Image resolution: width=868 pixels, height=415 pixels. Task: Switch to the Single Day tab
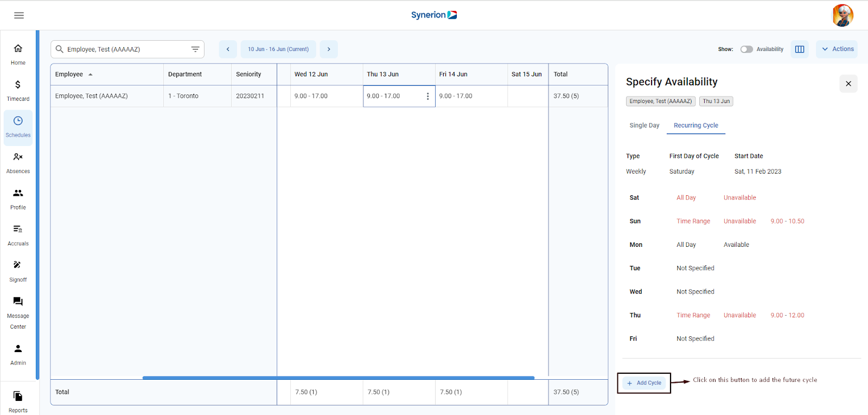click(x=644, y=125)
